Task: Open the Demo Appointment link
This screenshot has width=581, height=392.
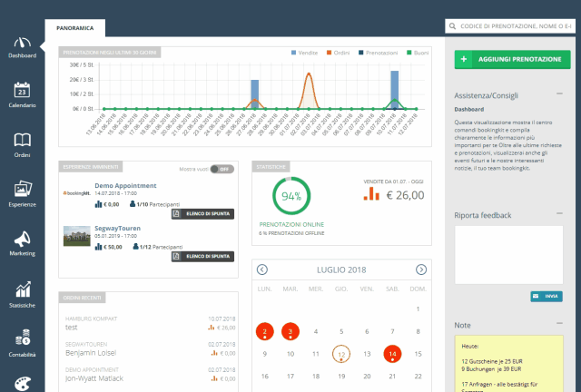Action: [125, 185]
